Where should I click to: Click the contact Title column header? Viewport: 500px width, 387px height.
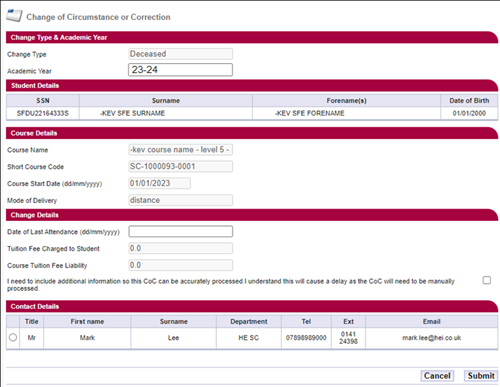click(x=31, y=322)
